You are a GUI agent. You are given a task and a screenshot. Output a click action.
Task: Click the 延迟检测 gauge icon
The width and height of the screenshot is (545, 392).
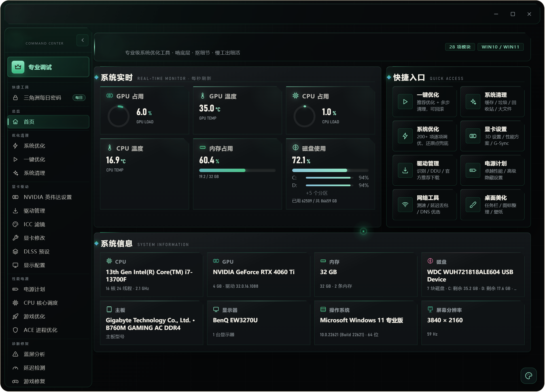[16, 368]
